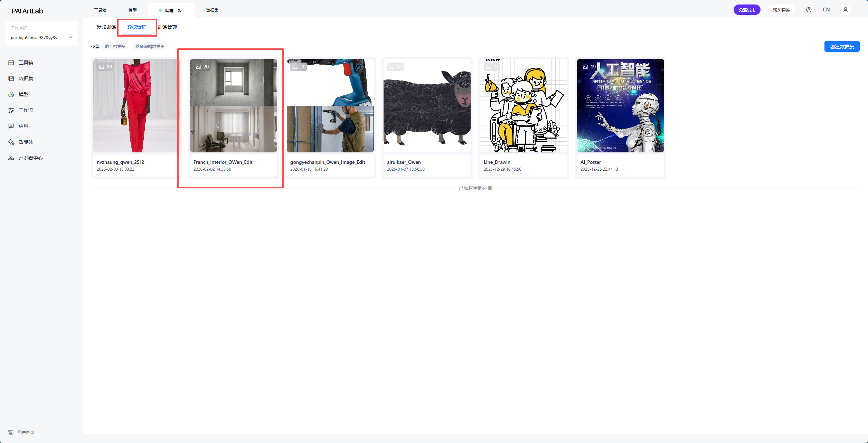Toggle the 图片数据集 type filter

click(115, 46)
